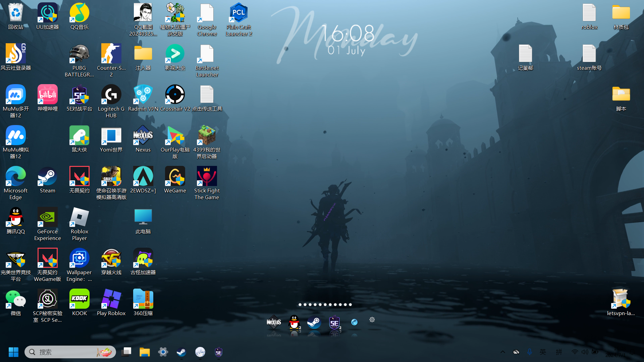Select the Play Roblox shortcut
644x362 pixels.
point(111,303)
